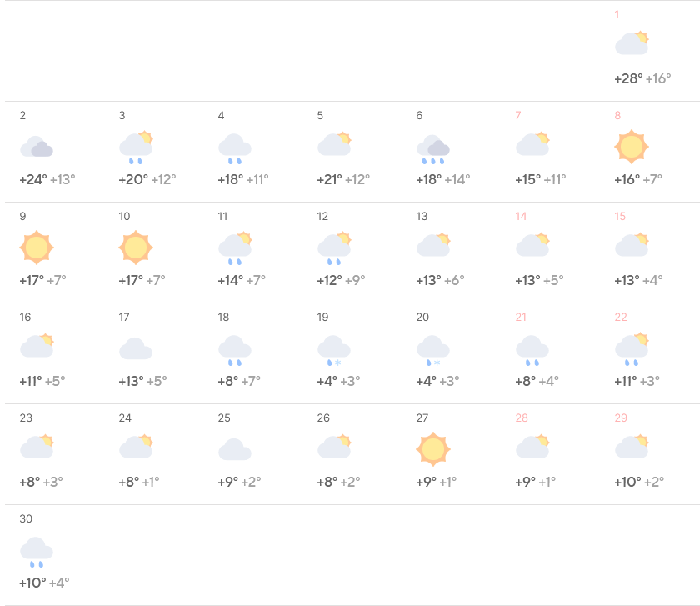Select the rain cloud icon on day 30

37,552
